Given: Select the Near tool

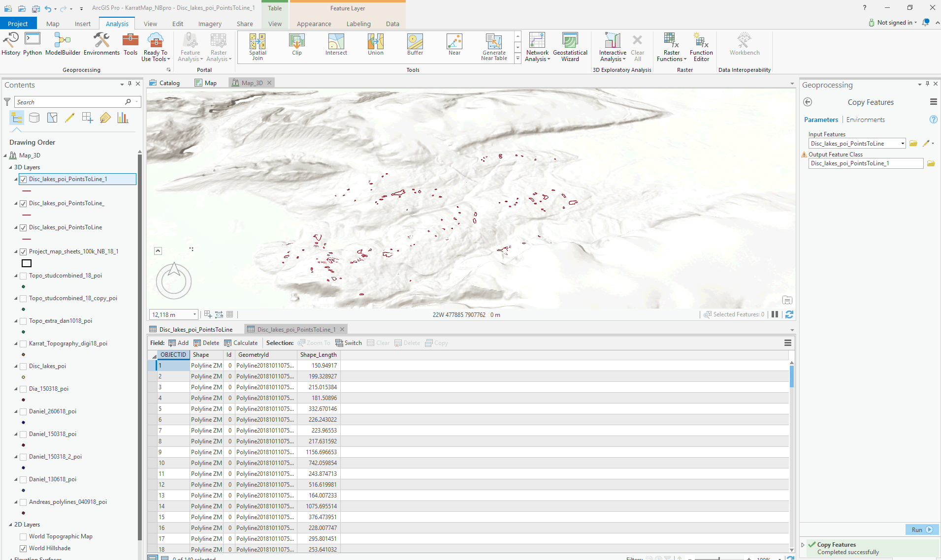Looking at the screenshot, I should (x=454, y=45).
